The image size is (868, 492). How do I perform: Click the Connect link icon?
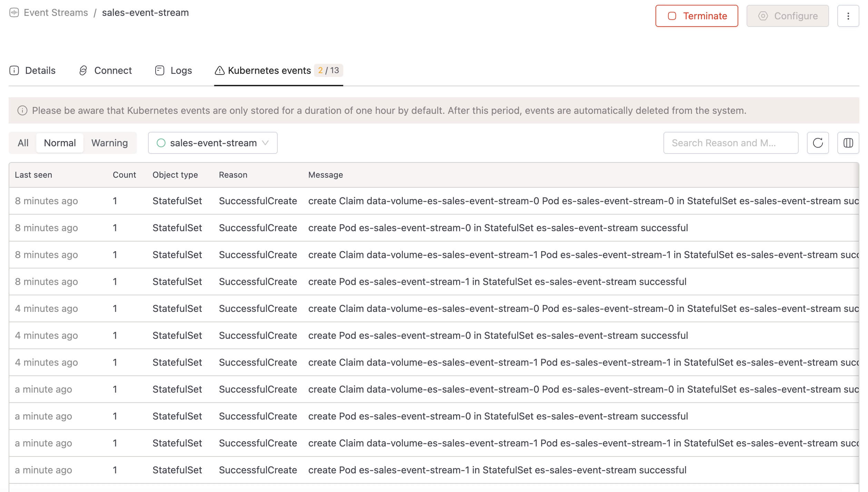click(83, 70)
